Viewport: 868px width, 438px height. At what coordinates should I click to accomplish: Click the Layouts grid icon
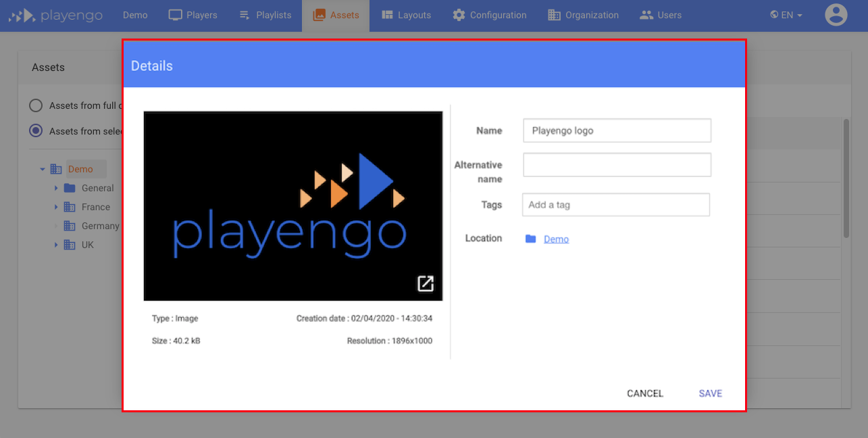[x=387, y=15]
